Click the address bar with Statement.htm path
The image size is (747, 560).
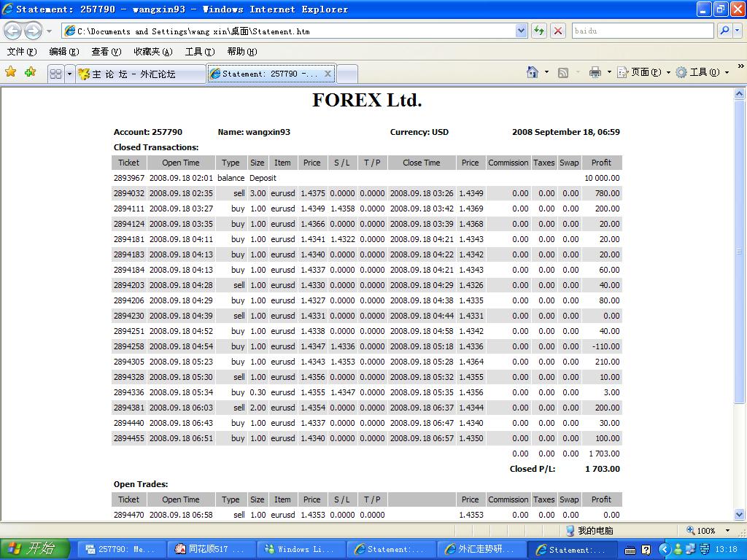click(288, 31)
